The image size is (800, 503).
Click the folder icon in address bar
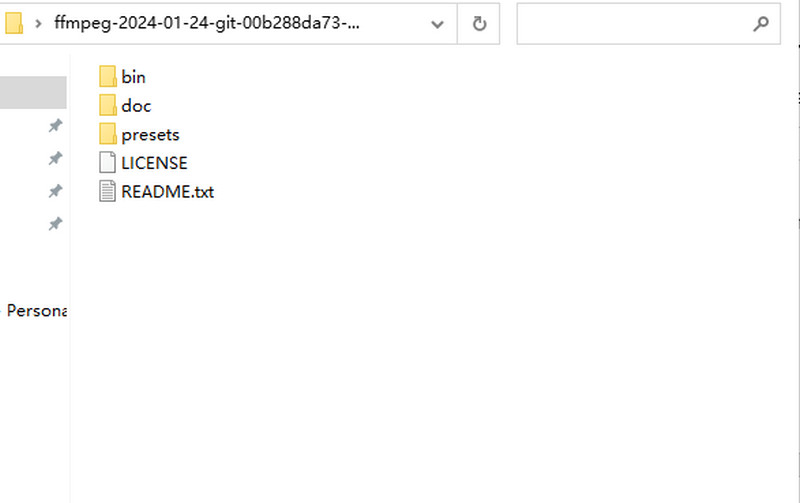[14, 25]
